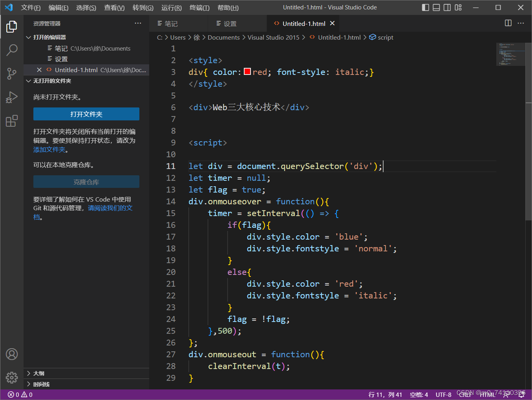532x400 pixels.
Task: Select the Untitled-1.html editor tab
Action: coord(304,24)
